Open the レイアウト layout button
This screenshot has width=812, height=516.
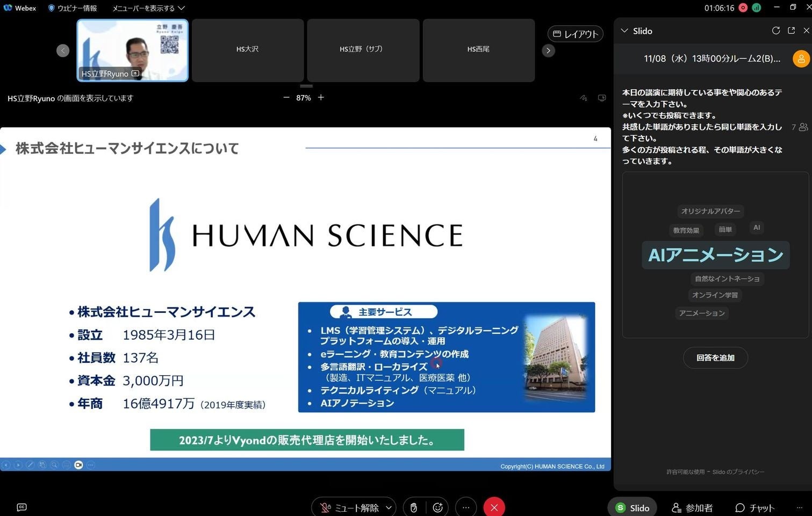pos(576,34)
